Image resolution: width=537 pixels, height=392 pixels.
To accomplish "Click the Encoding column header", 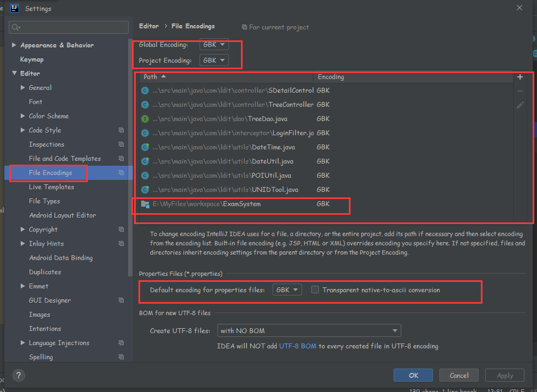I will [x=413, y=77].
